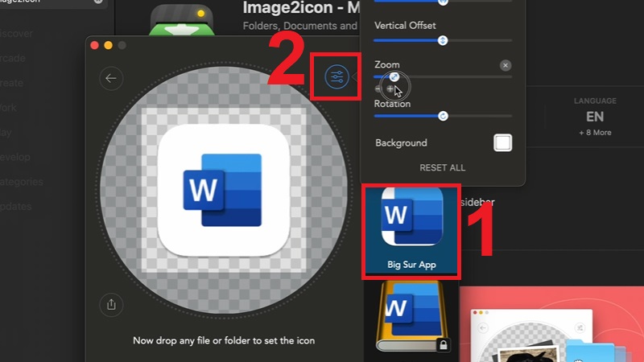Click the yellow minimize button of Image2icon window
Viewport: 644px width, 362px height.
109,45
